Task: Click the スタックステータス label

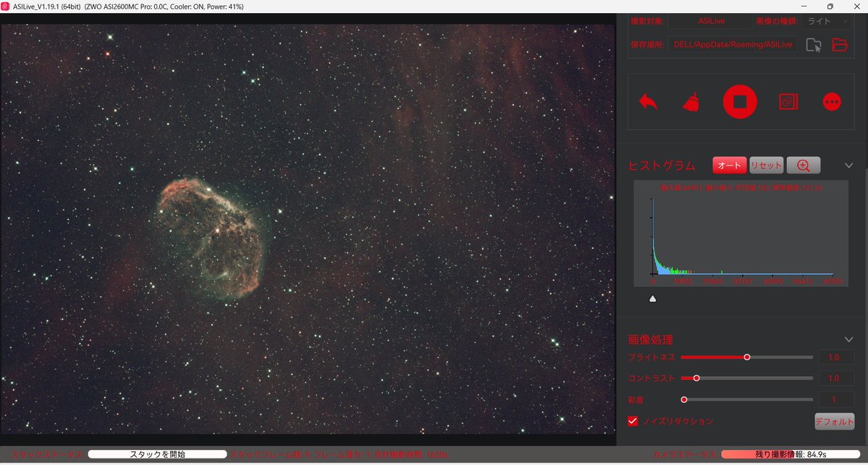Action: click(47, 454)
